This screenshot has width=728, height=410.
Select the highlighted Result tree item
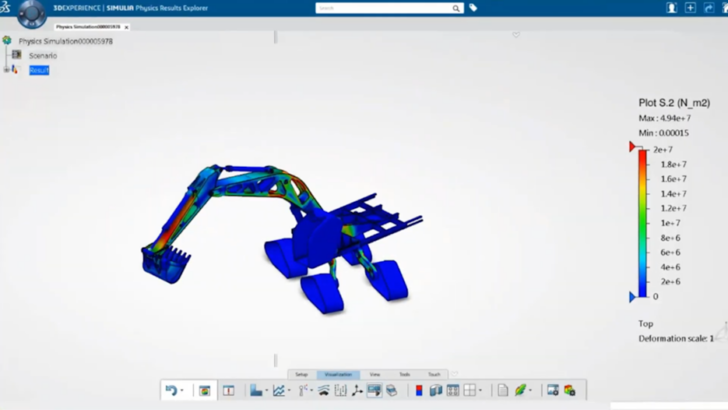39,70
